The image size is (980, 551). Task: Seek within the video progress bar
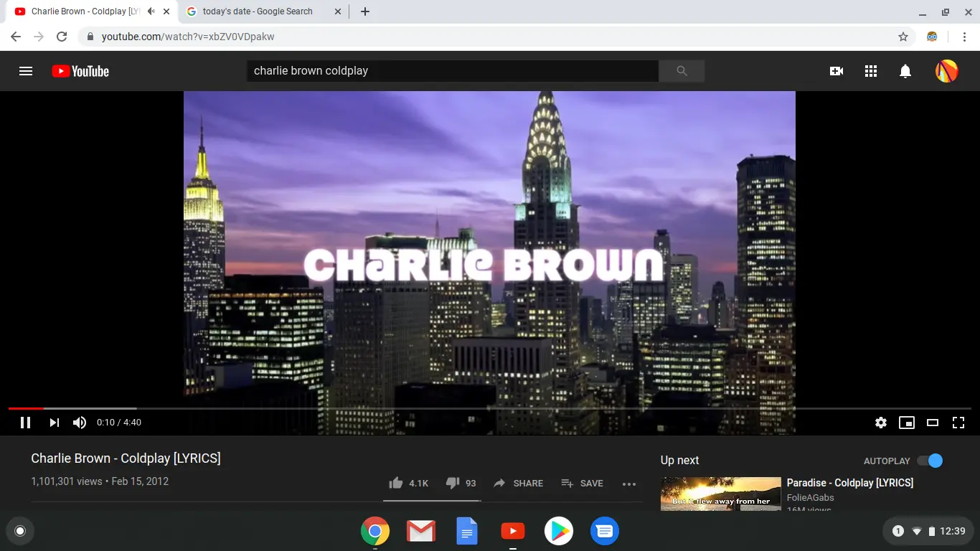pyautogui.click(x=490, y=408)
